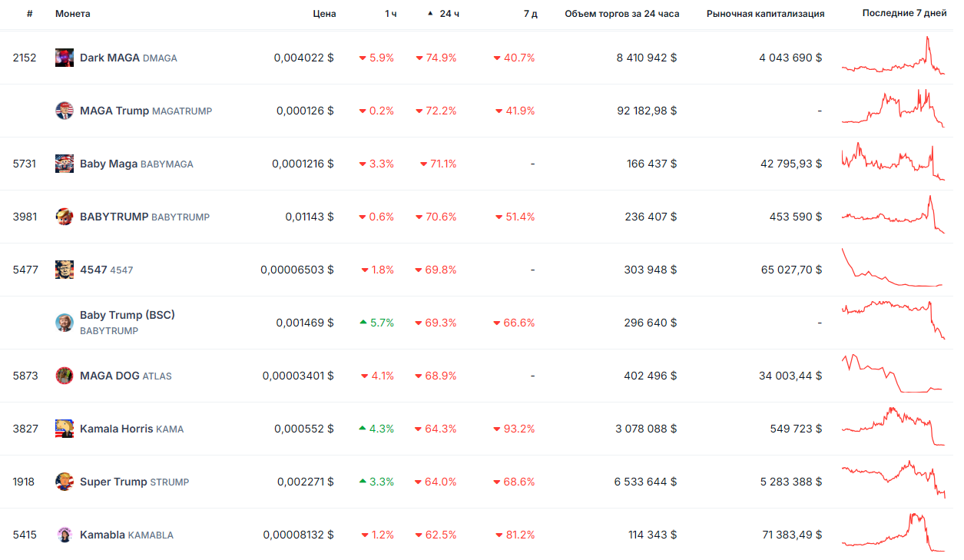
Task: Sort by the Цена column header
Action: pyautogui.click(x=324, y=14)
